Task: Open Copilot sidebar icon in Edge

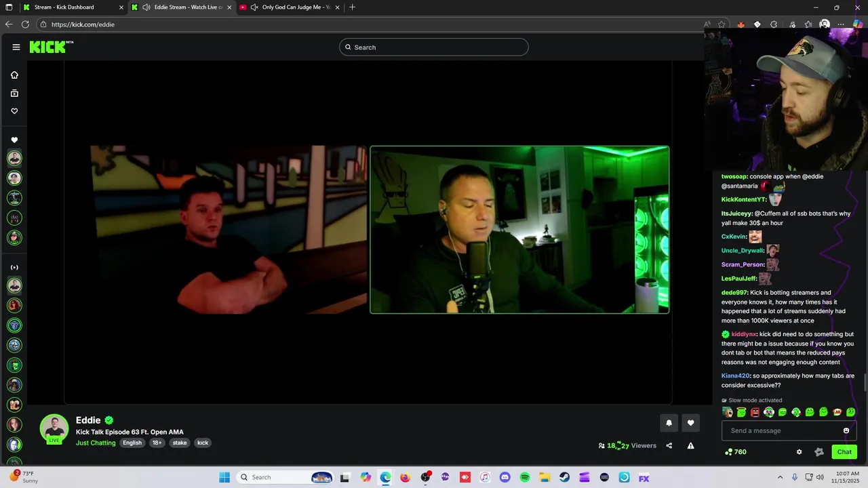Action: click(858, 24)
